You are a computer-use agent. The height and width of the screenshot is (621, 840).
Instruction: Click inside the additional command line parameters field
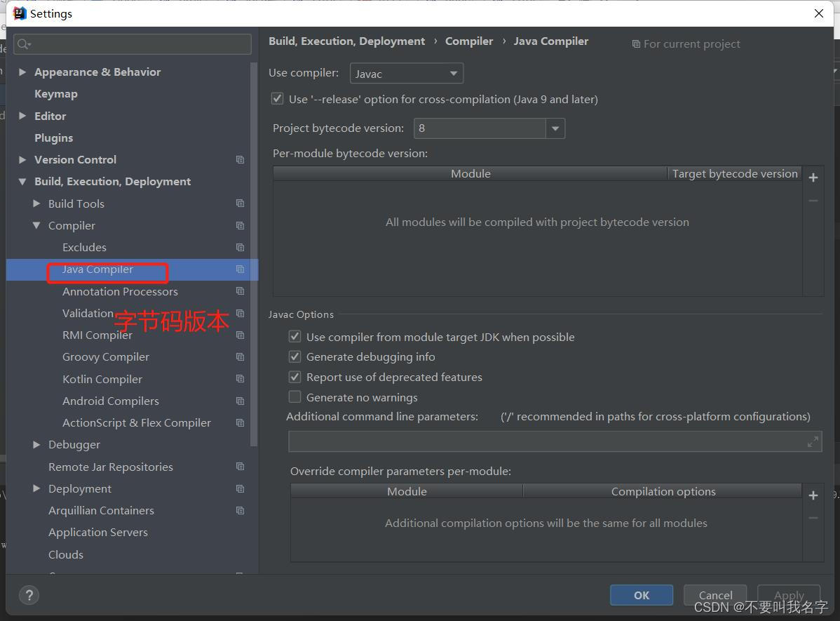click(x=547, y=441)
